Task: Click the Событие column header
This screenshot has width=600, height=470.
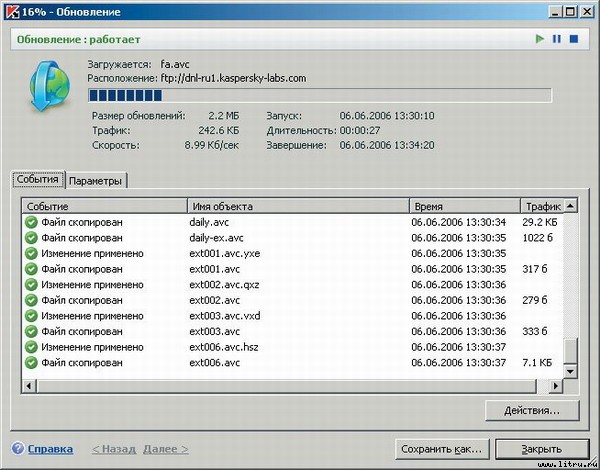Action: 103,206
